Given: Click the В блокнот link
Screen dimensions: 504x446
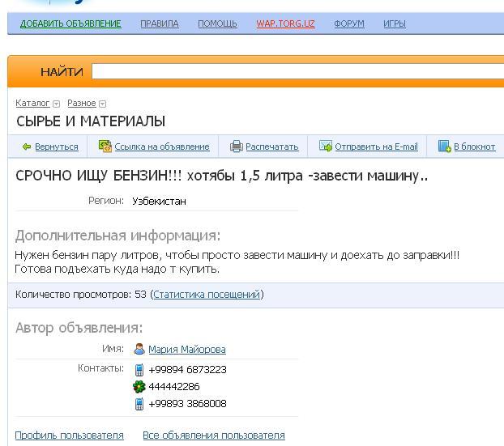Looking at the screenshot, I should (475, 147).
